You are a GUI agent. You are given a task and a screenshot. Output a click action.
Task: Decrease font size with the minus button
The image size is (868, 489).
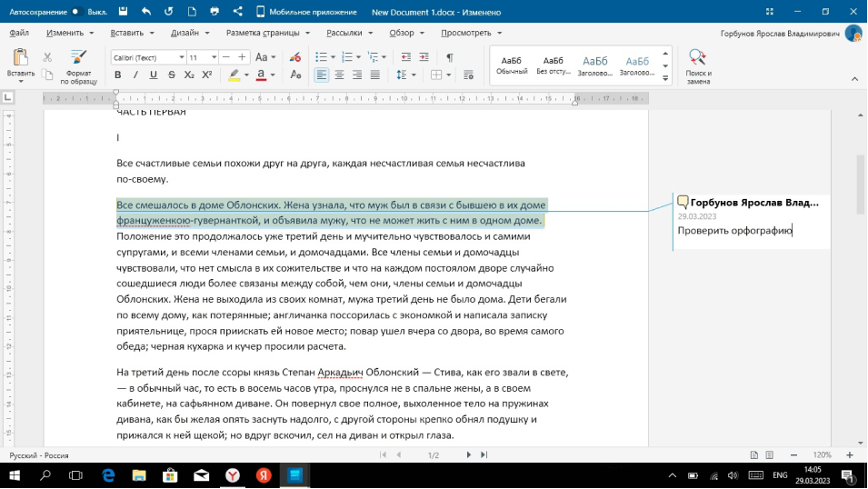225,57
